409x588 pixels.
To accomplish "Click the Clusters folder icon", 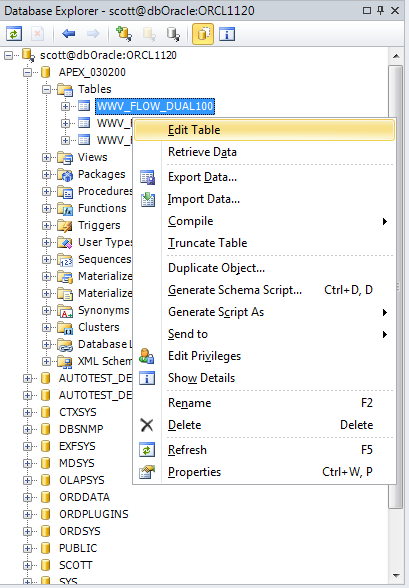I will (x=65, y=328).
